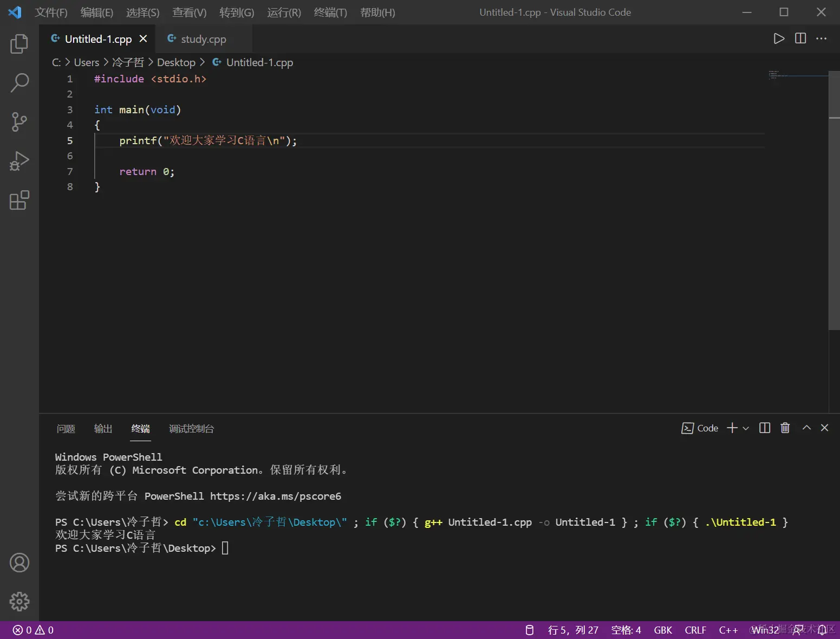The width and height of the screenshot is (840, 639).
Task: Open the errors and warnings indicator
Action: (34, 630)
